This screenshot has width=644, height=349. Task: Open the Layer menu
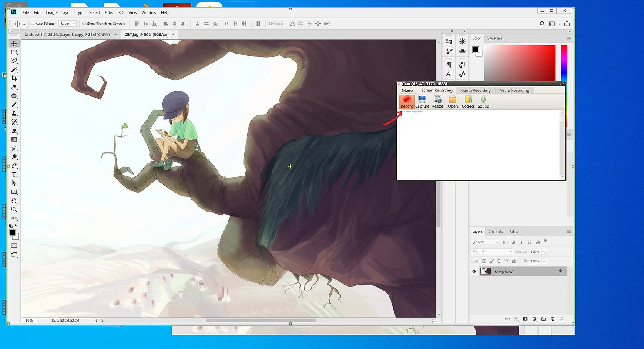pos(66,13)
